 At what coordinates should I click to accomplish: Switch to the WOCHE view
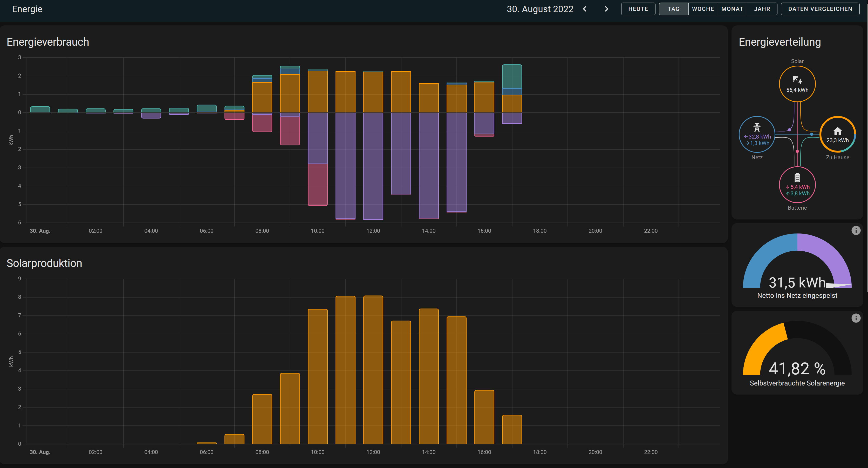[x=703, y=9]
